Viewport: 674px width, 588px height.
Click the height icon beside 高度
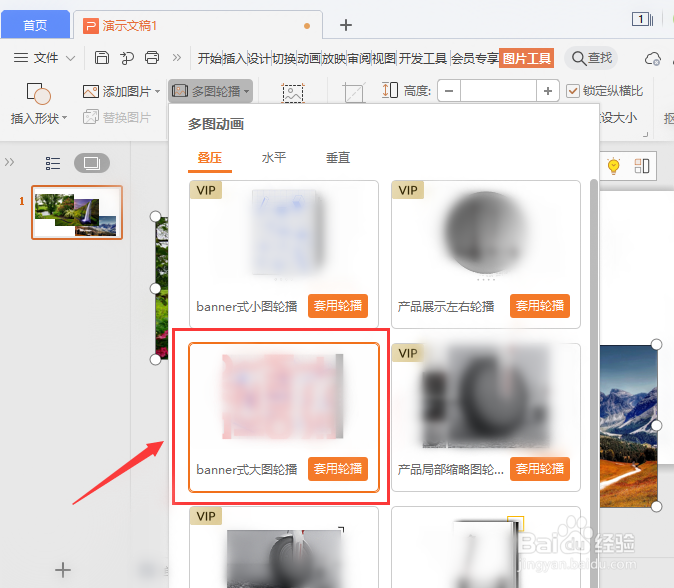(x=390, y=90)
